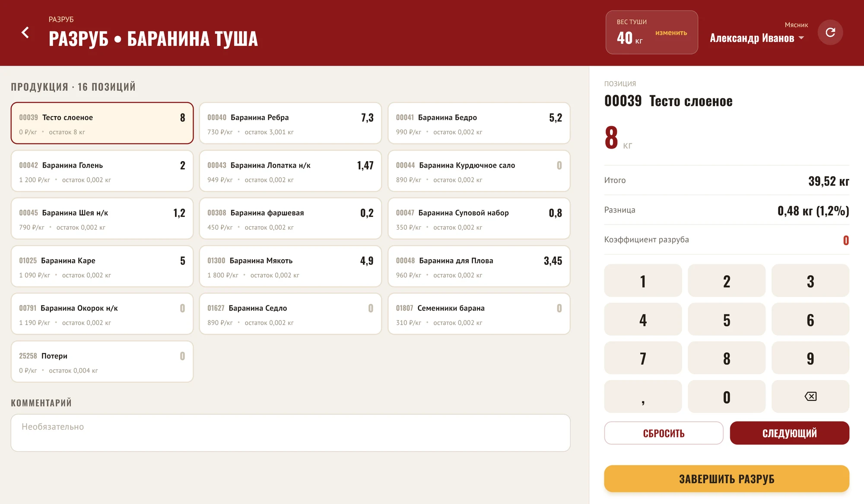Tap keypad digit 8
Image resolution: width=864 pixels, height=504 pixels.
[x=727, y=358]
